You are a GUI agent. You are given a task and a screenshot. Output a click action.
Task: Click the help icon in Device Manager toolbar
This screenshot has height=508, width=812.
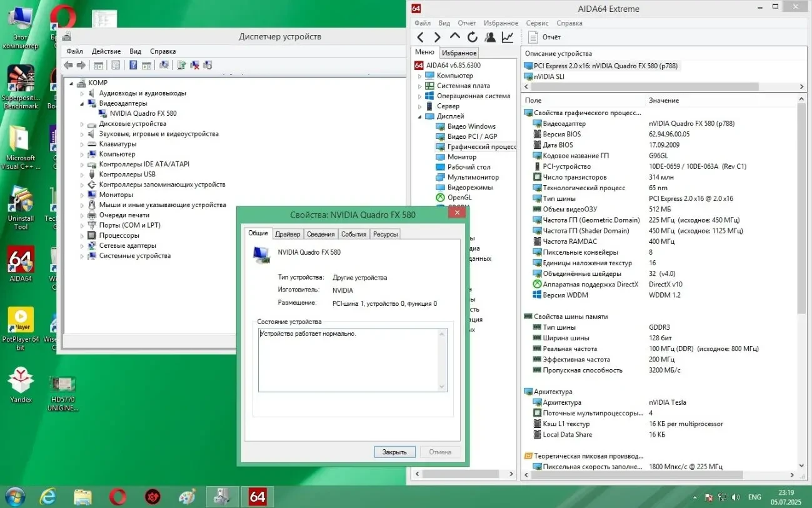[x=133, y=65]
